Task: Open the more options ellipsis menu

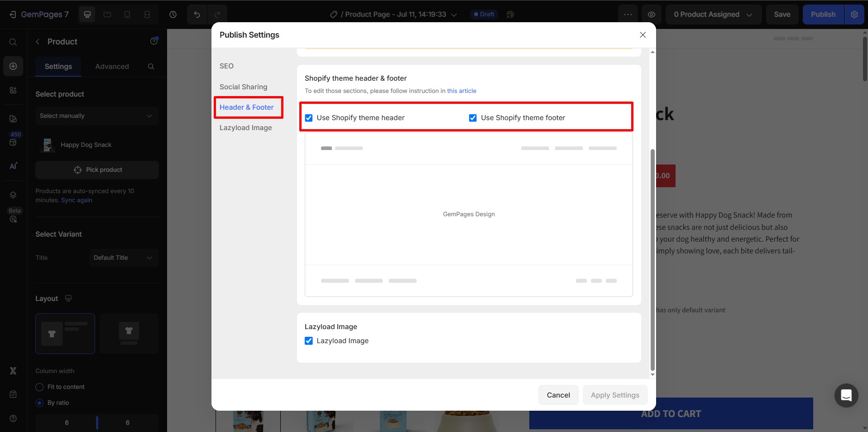Action: 628,15
